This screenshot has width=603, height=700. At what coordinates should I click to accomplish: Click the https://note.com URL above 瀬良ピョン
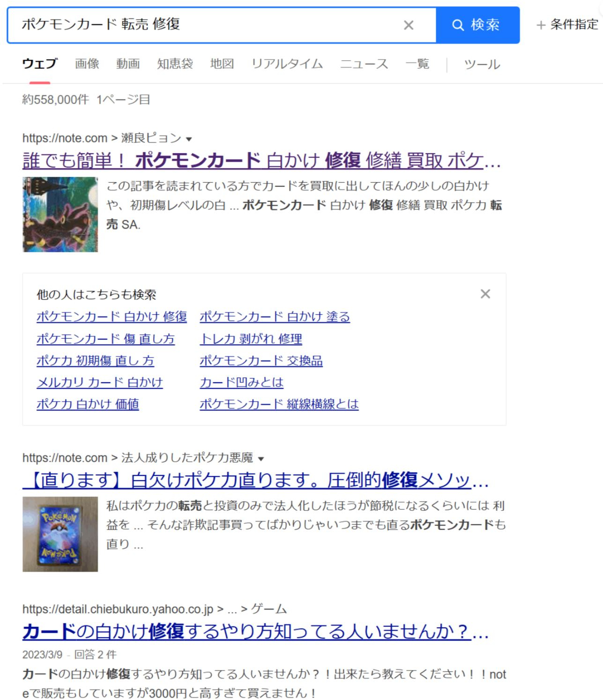point(65,138)
